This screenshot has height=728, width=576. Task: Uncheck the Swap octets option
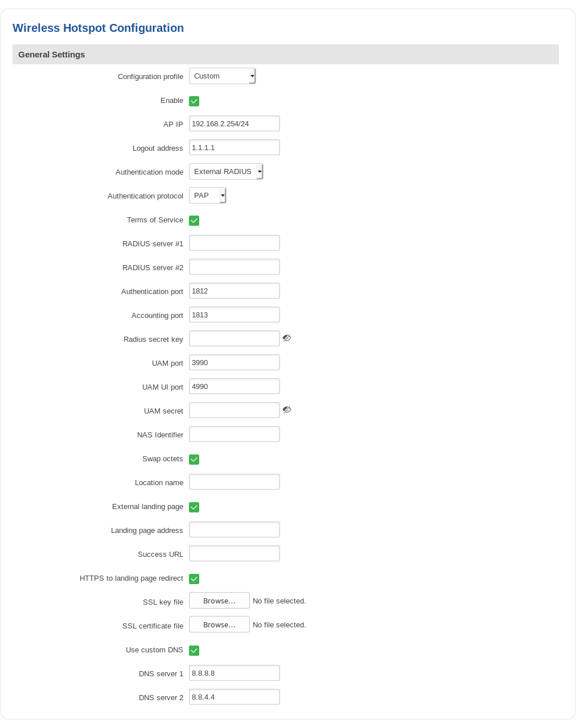[194, 459]
